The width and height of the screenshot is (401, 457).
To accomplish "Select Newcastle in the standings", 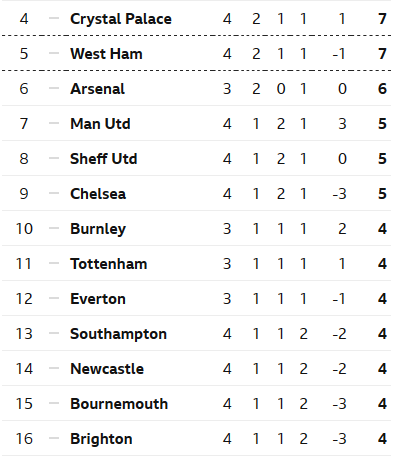I will pos(107,369).
